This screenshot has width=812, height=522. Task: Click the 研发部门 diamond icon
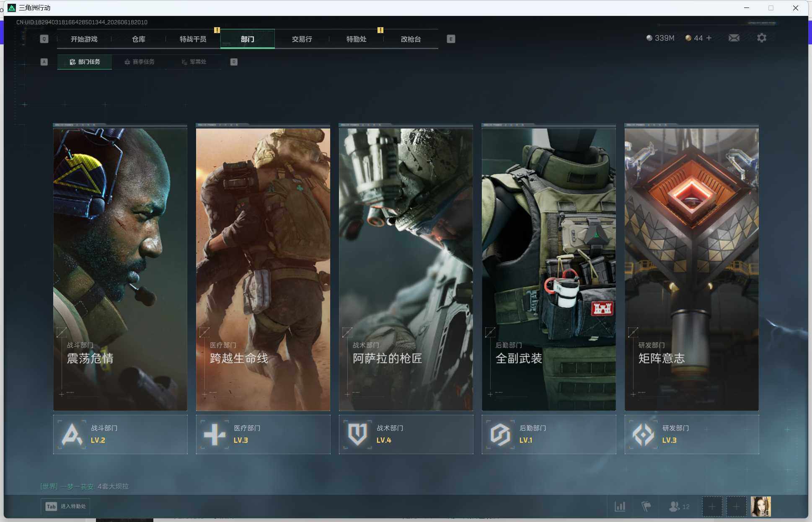click(x=643, y=435)
